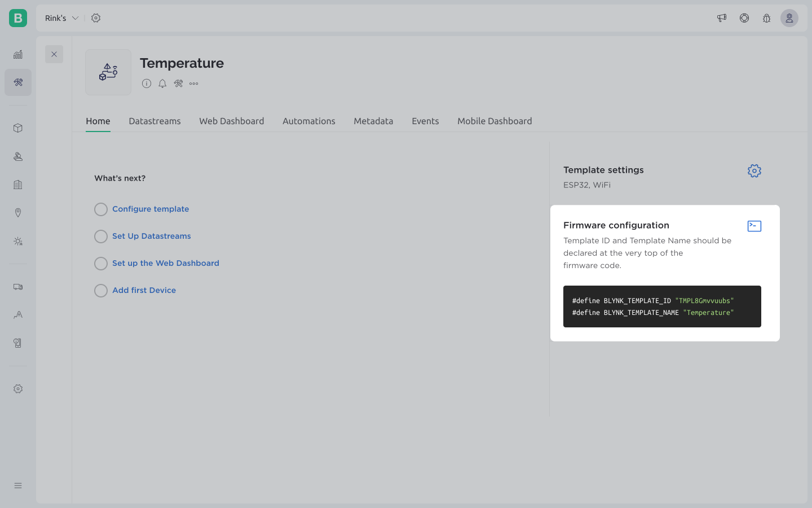Image resolution: width=812 pixels, height=508 pixels.
Task: Click the info icon under Temperature title
Action: tap(147, 84)
